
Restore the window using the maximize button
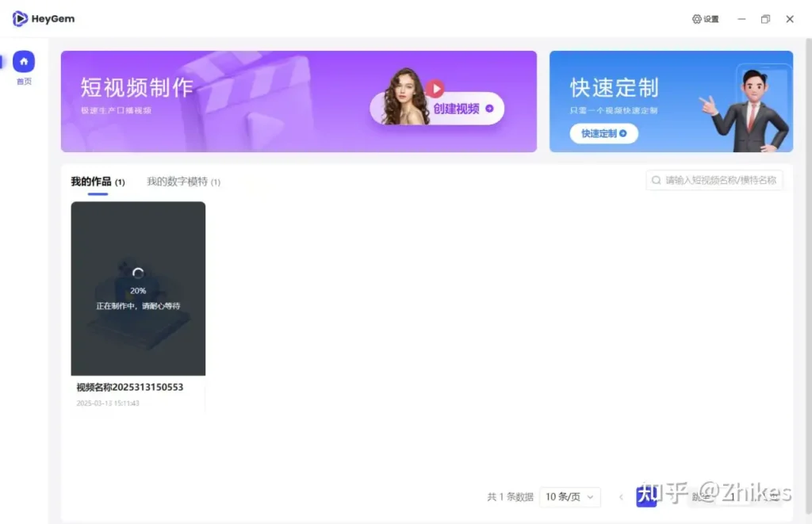click(765, 19)
